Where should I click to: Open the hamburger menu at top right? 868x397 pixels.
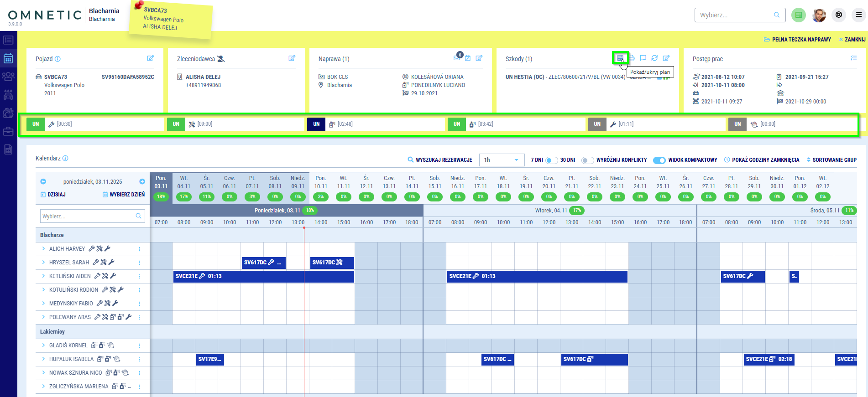(x=858, y=15)
